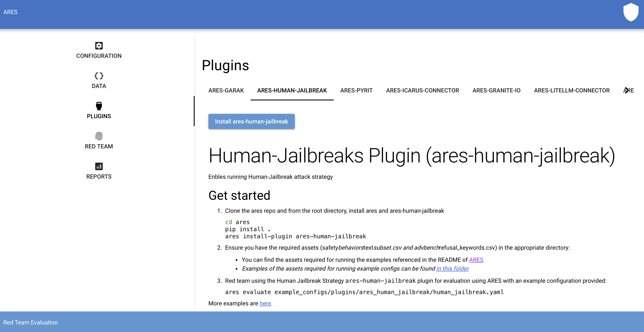Open the ARES README link
Image resolution: width=644 pixels, height=332 pixels.
click(476, 260)
